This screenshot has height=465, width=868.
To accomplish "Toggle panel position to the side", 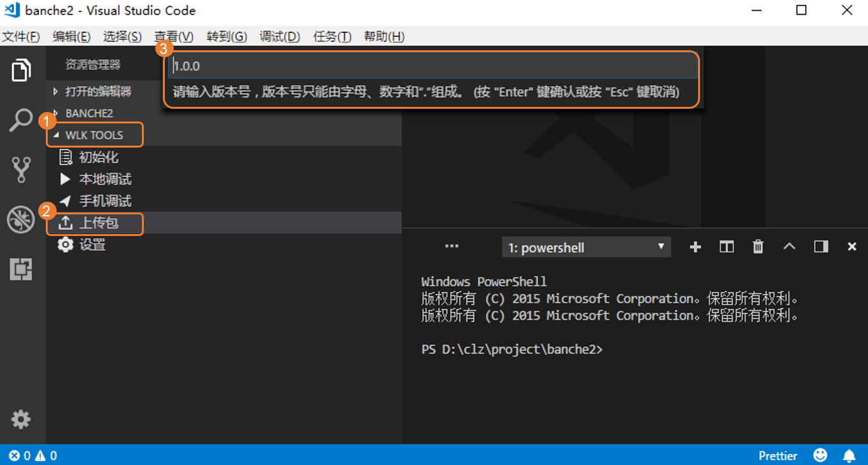I will (x=821, y=247).
